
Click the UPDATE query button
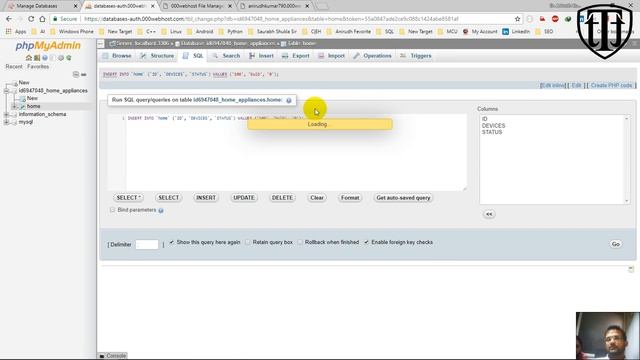tap(244, 198)
